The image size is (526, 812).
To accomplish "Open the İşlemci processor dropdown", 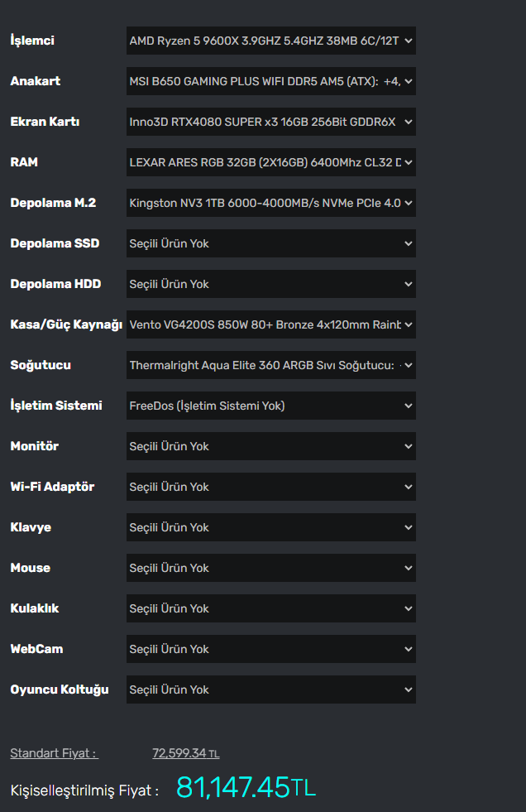I will tap(270, 41).
